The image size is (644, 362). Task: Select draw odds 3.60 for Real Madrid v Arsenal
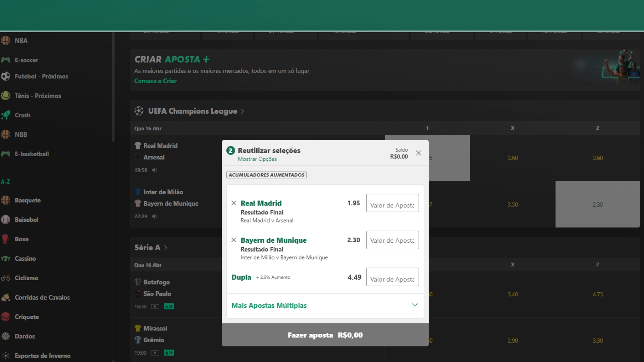coord(513,158)
